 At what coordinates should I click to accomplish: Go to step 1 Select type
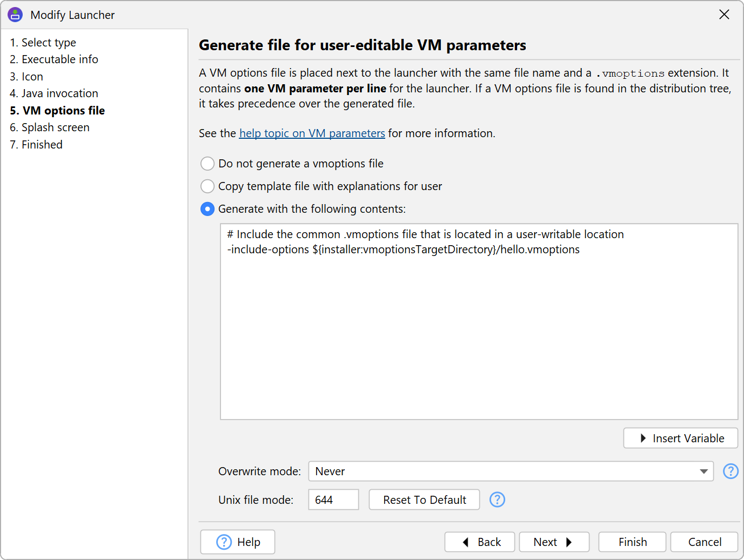43,43
